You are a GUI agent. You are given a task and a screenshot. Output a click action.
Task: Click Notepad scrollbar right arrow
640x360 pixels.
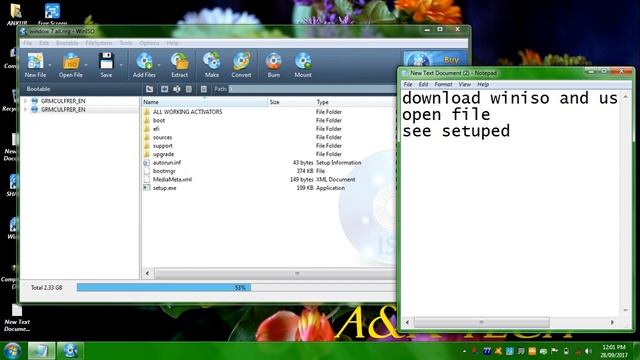612,322
